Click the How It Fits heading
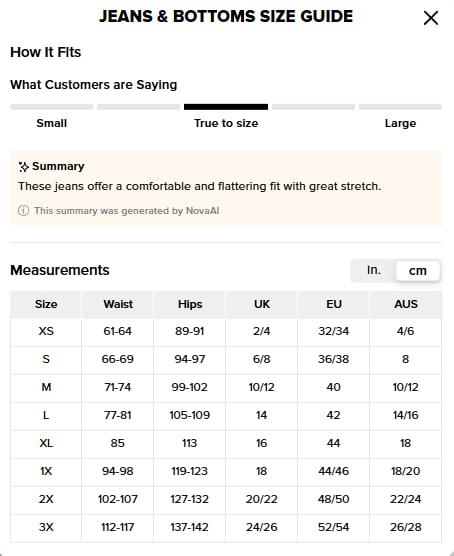The image size is (454, 556). 46,52
